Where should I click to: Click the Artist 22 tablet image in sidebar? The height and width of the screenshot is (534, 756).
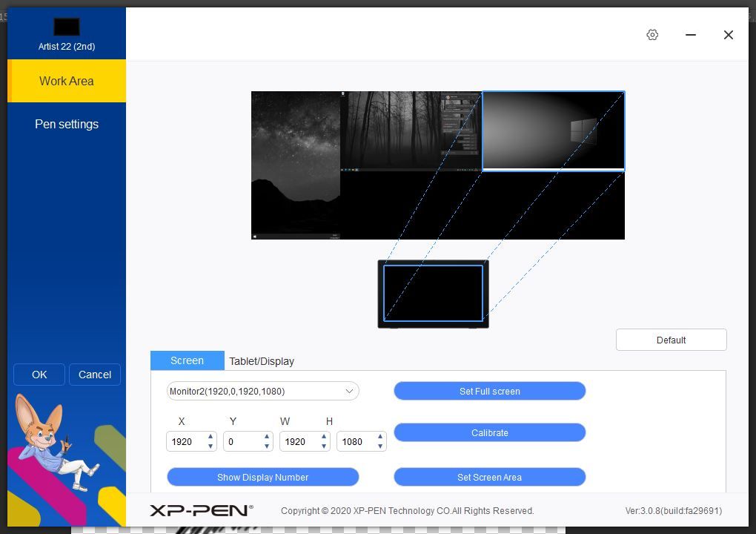(x=66, y=26)
